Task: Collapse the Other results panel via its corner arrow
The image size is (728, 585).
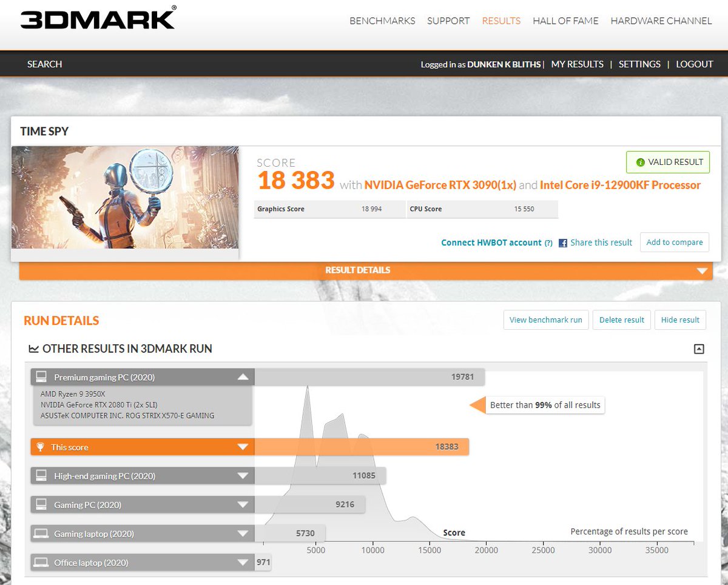Action: click(x=699, y=349)
